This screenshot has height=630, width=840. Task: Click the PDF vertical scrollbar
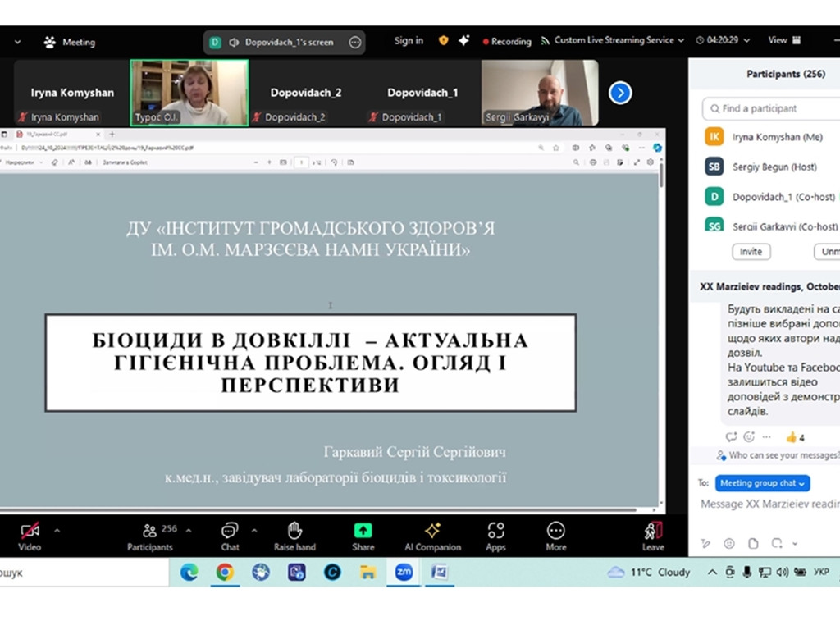coord(662,177)
